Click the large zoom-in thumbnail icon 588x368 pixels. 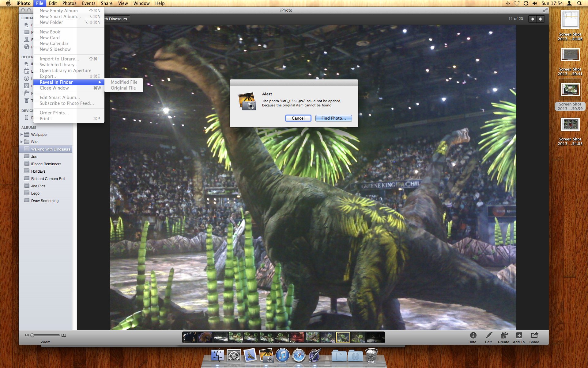click(64, 335)
